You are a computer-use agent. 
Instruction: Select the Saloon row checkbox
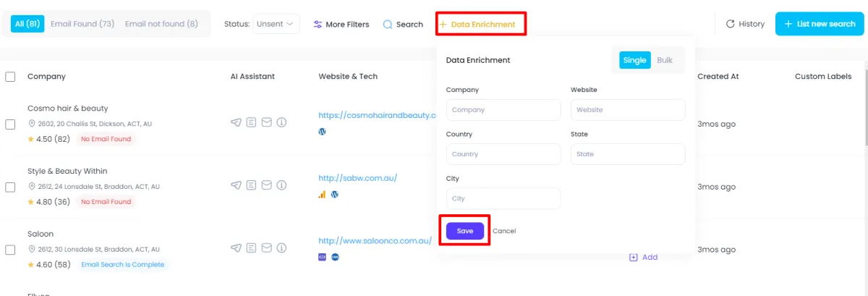[10, 250]
